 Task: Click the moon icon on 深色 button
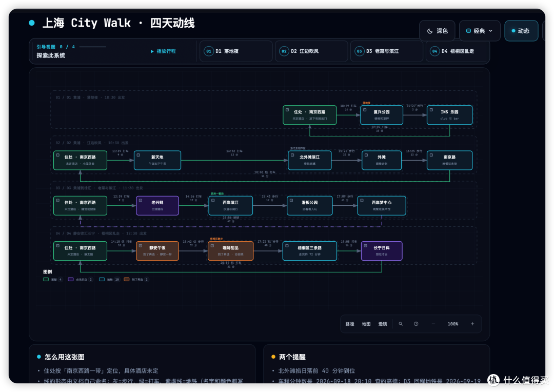[x=430, y=31]
